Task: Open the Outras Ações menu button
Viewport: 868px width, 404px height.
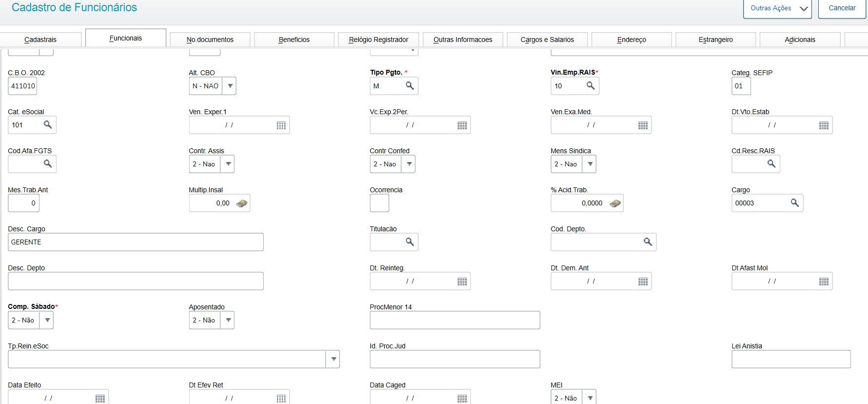Action: click(777, 8)
